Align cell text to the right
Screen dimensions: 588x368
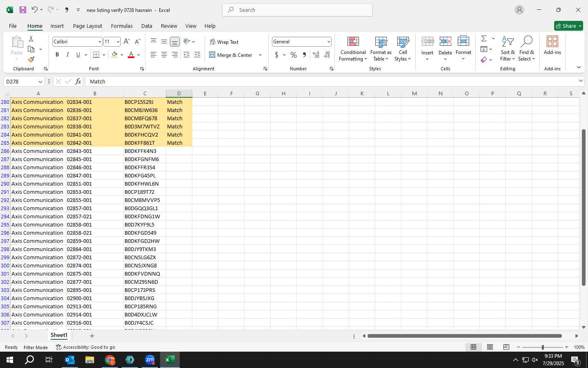175,55
